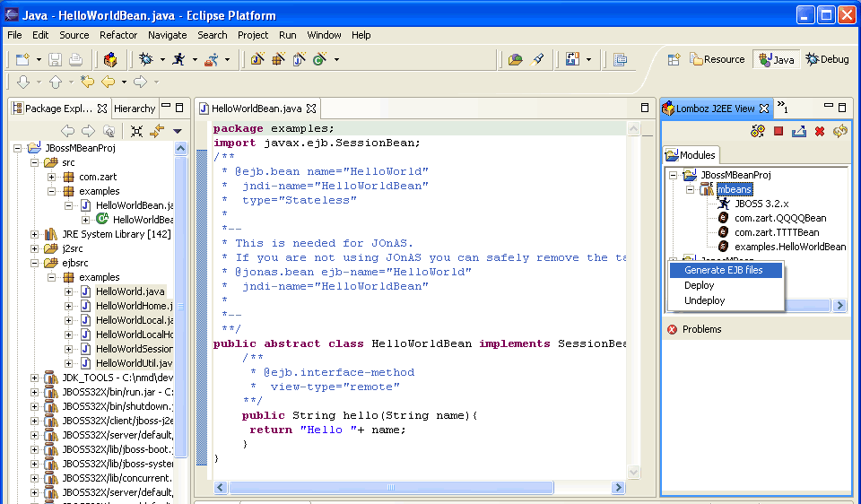
Task: Collapse the JBossMBeanProj tree node in Package Explorer
Action: pyautogui.click(x=18, y=148)
